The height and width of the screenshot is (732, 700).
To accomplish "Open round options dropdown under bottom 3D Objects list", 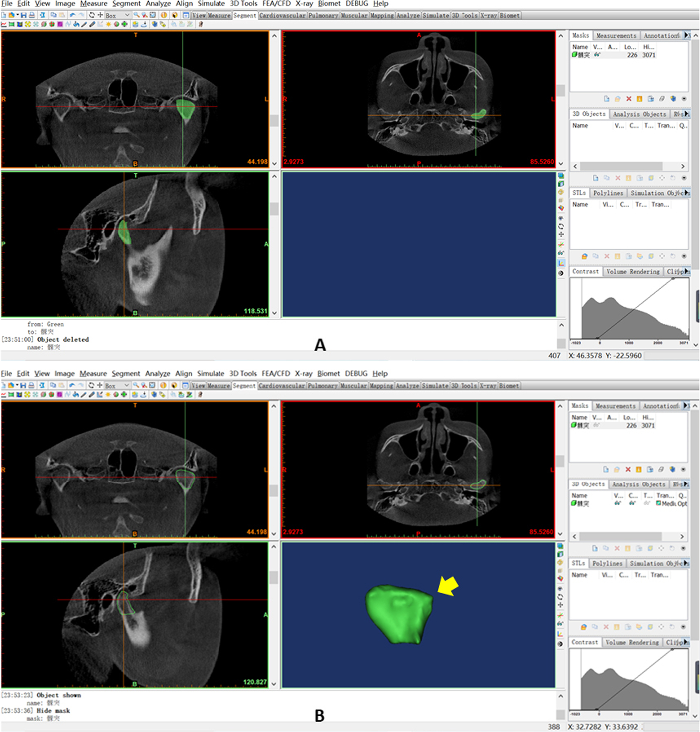I will [684, 548].
